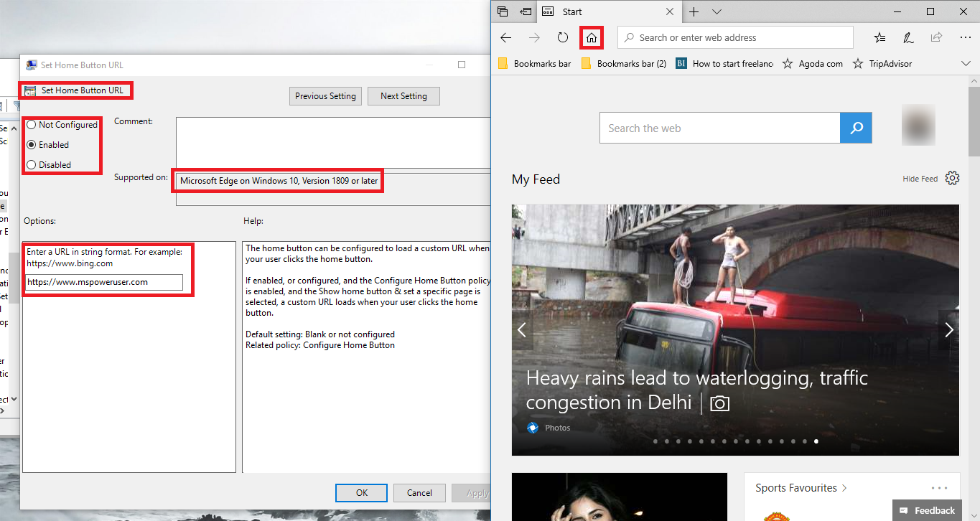This screenshot has width=980, height=521.
Task: Click the tabs you've set aside icon
Action: (503, 11)
